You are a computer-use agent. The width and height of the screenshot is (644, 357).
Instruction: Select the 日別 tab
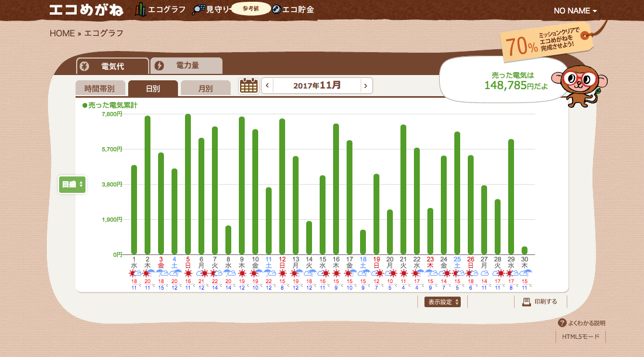pyautogui.click(x=153, y=88)
